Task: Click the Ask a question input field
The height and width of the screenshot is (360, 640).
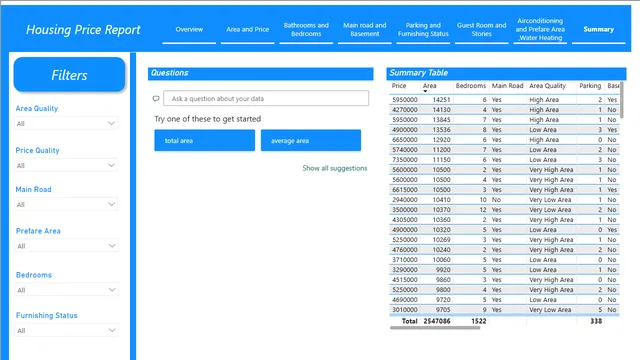Action: [x=266, y=98]
